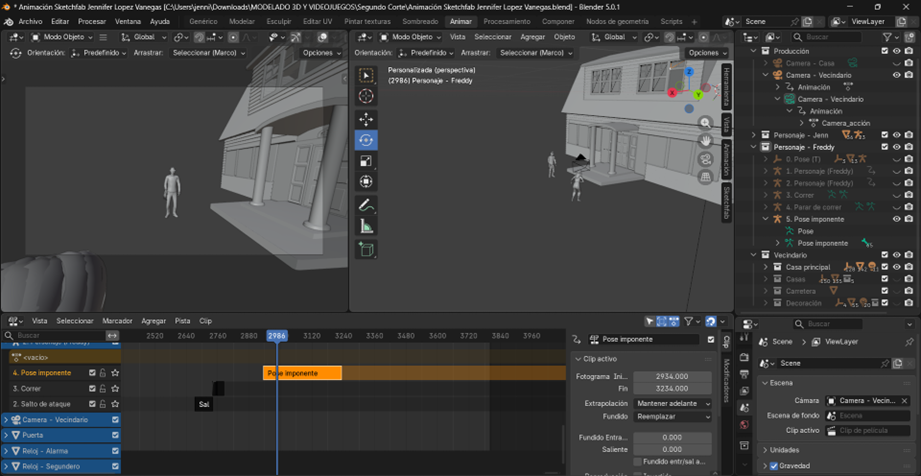Click the Opciones button in right viewport

click(707, 53)
